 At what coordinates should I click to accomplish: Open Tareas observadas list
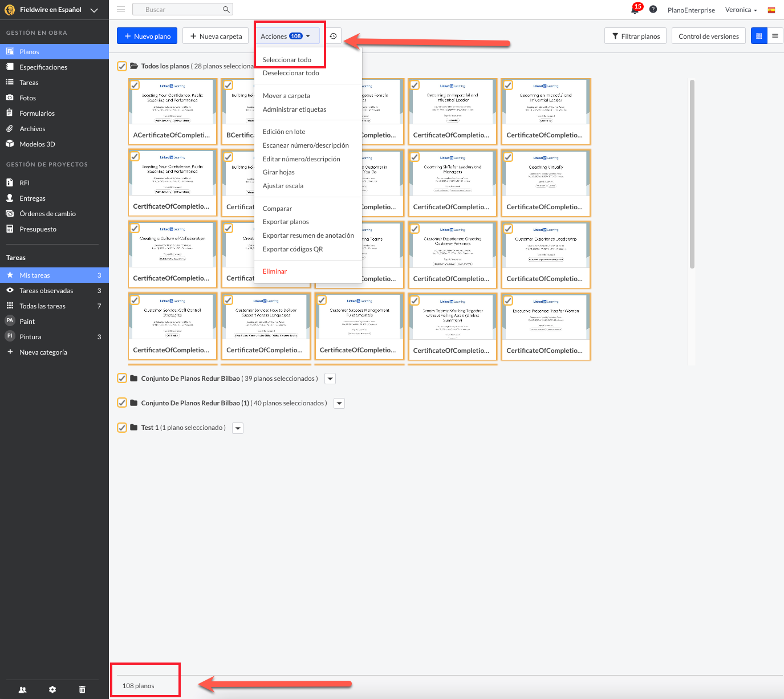click(x=54, y=290)
